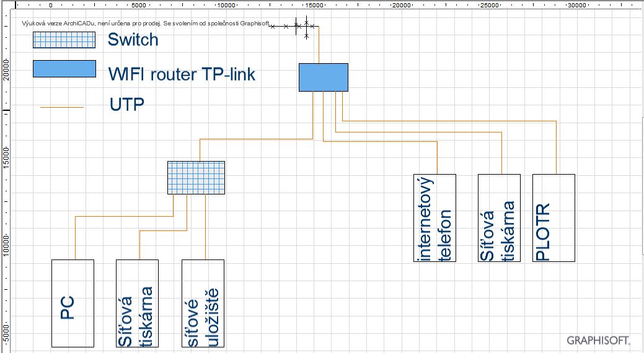Viewport: 644px width, 353px height.
Task: Select the Síťová tiskárna box next to PLOTR
Action: pyautogui.click(x=499, y=218)
